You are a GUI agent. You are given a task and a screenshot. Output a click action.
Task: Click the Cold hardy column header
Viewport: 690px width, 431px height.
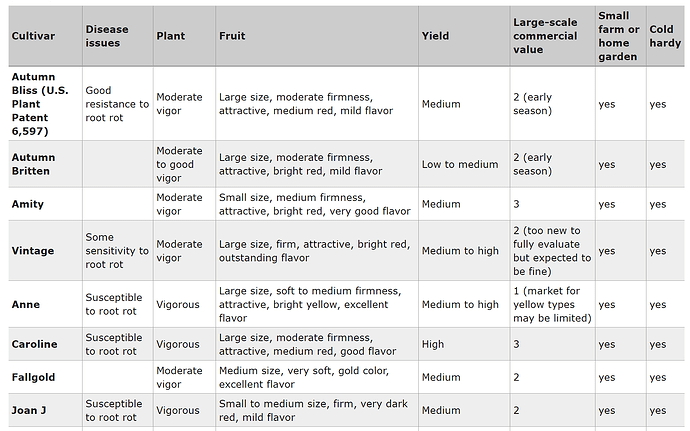[x=665, y=36]
